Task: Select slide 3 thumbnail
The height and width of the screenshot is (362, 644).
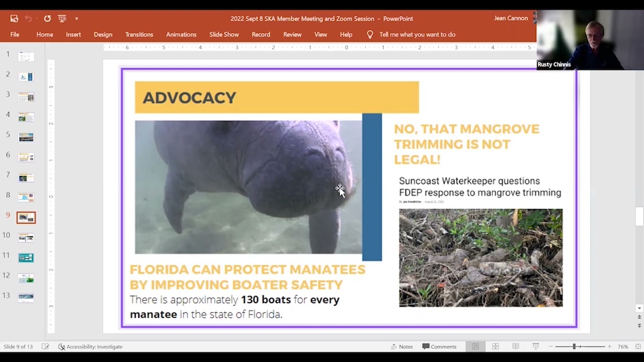Action: [26, 97]
